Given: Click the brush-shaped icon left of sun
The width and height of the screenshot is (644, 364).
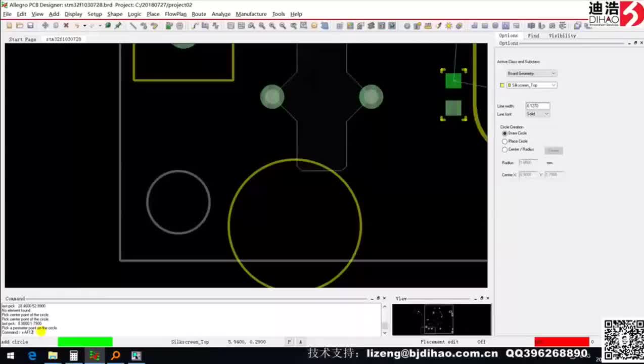Looking at the screenshot, I should pyautogui.click(x=438, y=26).
